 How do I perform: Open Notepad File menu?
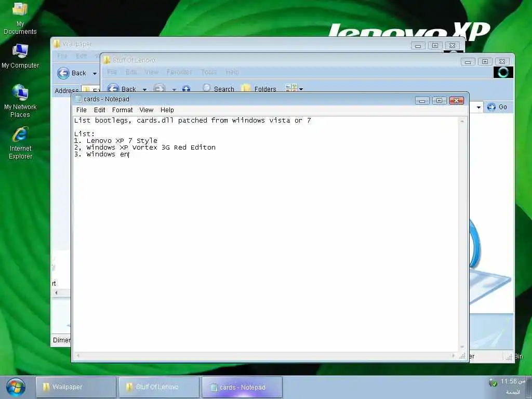click(82, 110)
